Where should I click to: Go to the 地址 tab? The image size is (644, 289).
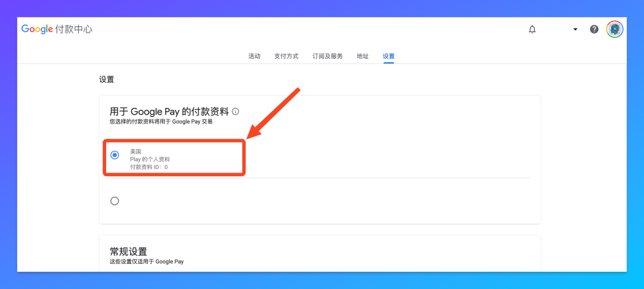coord(363,56)
